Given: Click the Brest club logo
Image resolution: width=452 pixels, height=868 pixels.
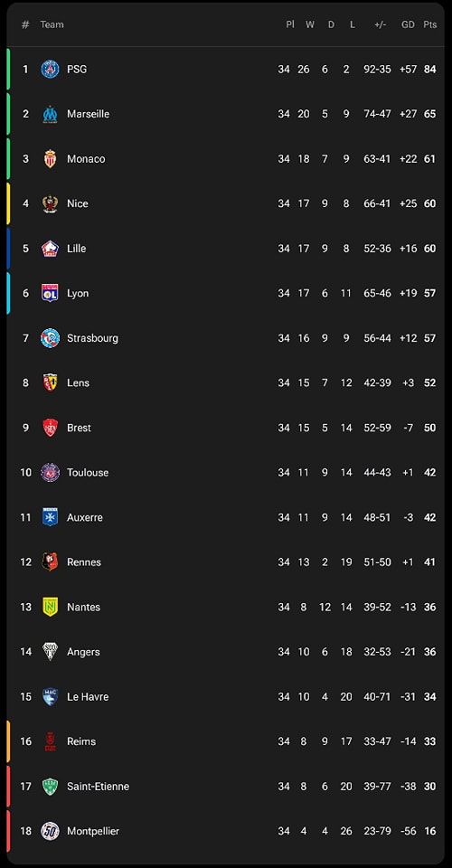Looking at the screenshot, I should click(x=50, y=428).
